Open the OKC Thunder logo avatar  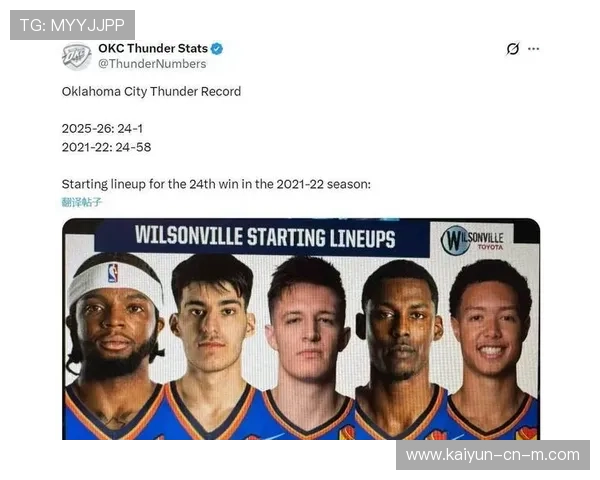coord(77,56)
